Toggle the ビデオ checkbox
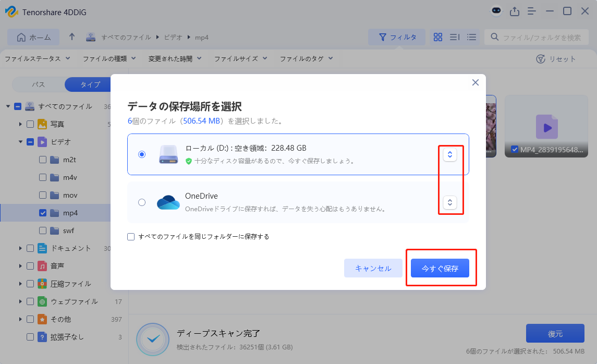 tap(30, 142)
